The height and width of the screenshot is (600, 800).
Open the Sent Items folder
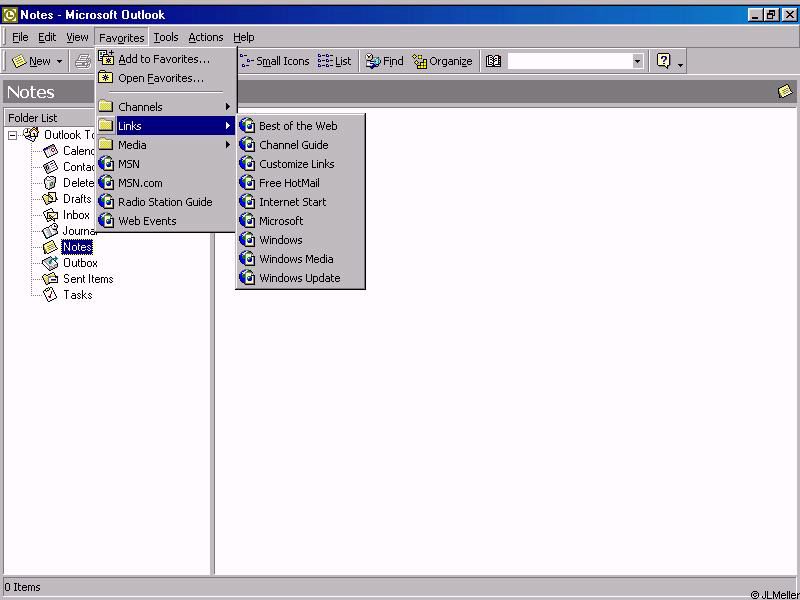click(x=88, y=279)
